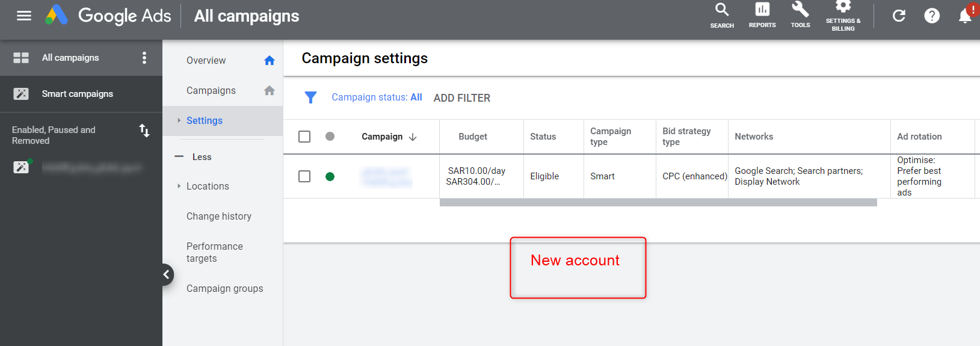
Task: Select Smart campaigns in sidebar
Action: (77, 94)
